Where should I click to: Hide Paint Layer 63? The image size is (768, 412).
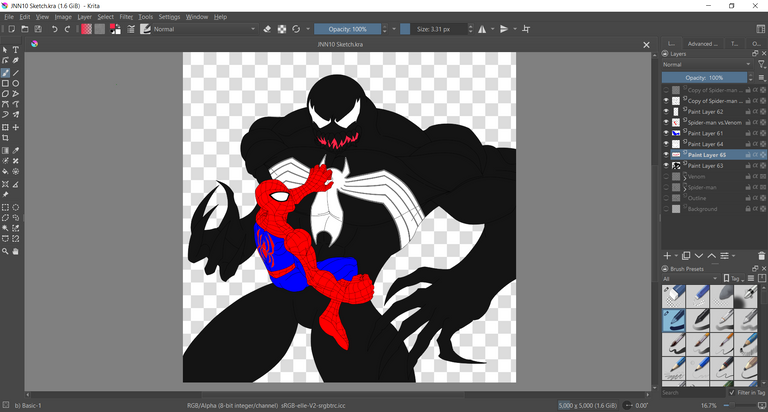click(666, 166)
